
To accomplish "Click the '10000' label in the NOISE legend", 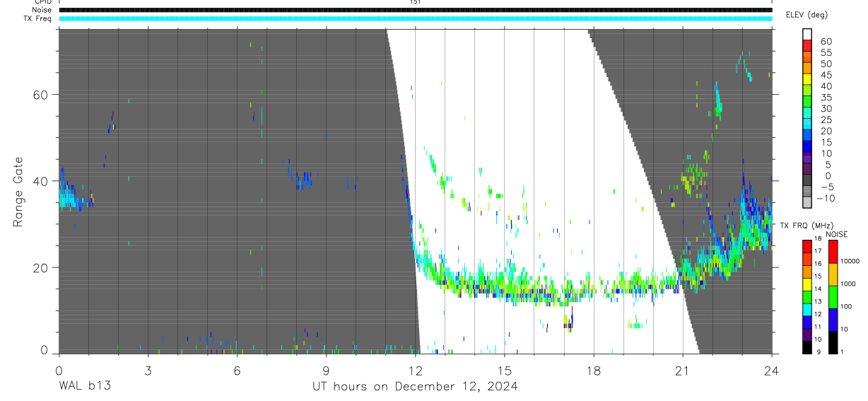I will click(850, 261).
